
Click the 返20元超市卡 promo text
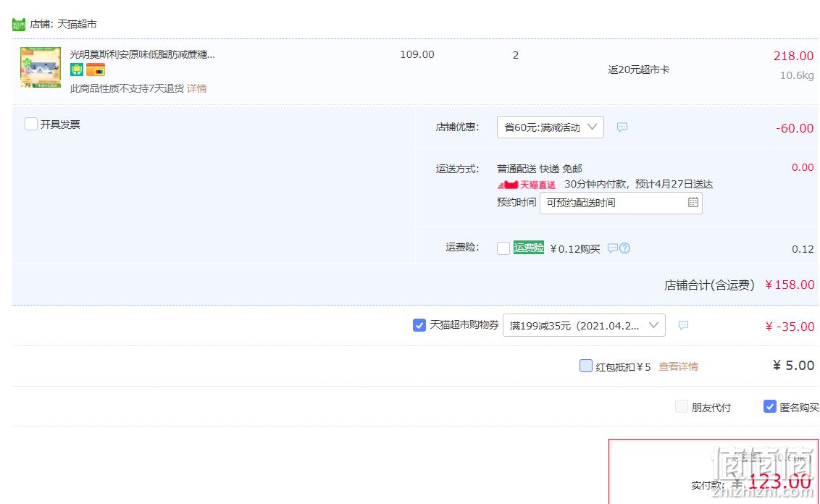tap(638, 70)
